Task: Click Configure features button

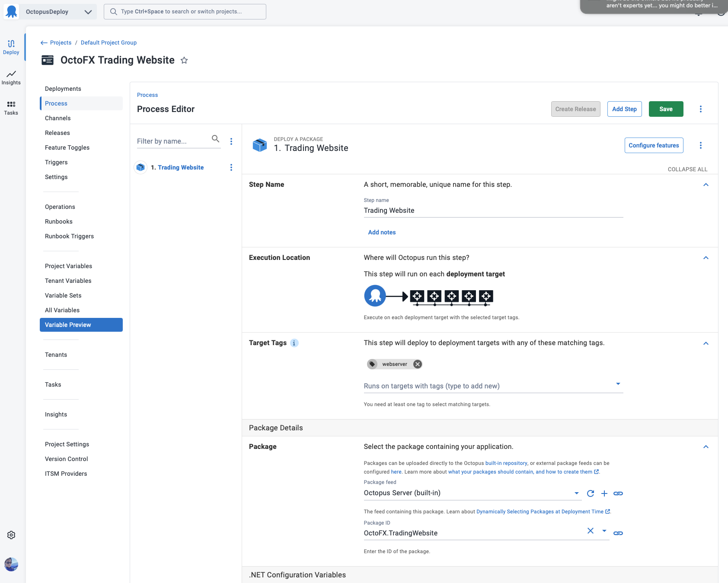Action: [654, 145]
